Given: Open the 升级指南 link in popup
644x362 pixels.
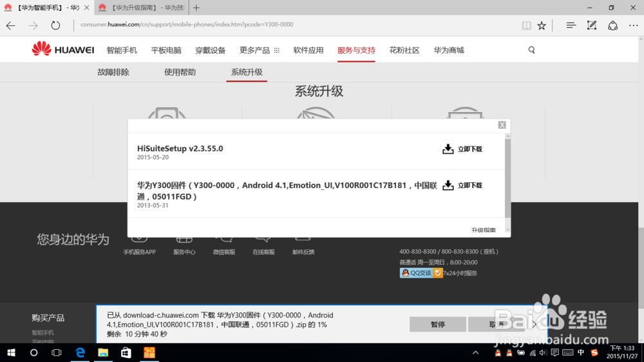Looking at the screenshot, I should click(484, 230).
